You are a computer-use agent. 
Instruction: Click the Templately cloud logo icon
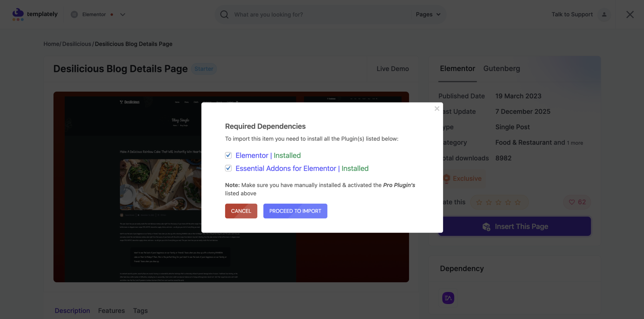(18, 14)
